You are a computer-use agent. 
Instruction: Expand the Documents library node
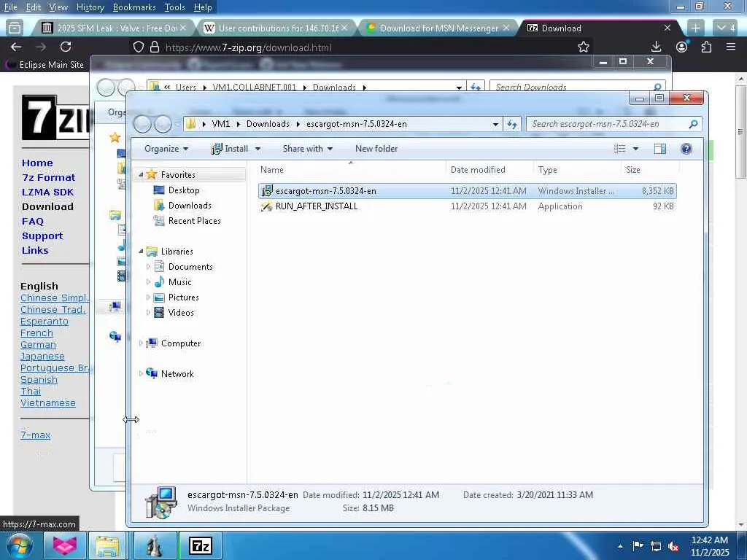(x=148, y=267)
